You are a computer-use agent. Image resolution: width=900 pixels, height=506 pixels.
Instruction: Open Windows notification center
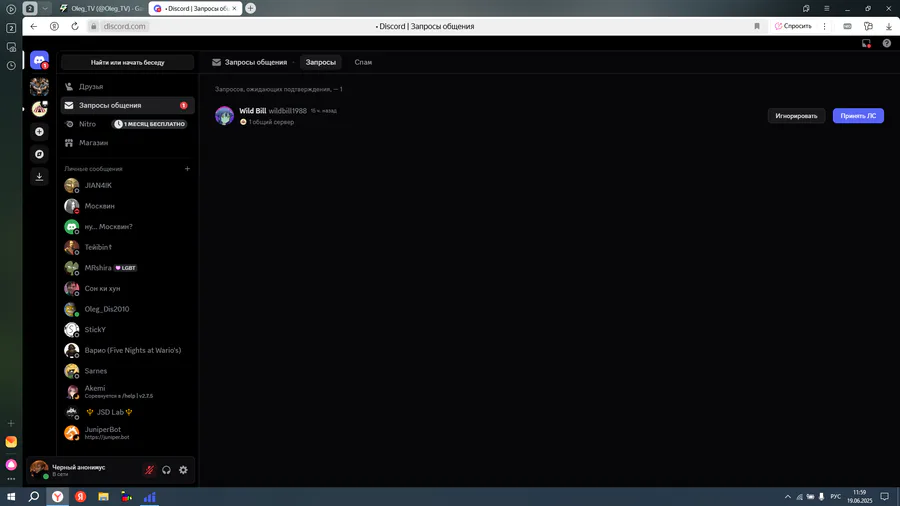click(885, 497)
